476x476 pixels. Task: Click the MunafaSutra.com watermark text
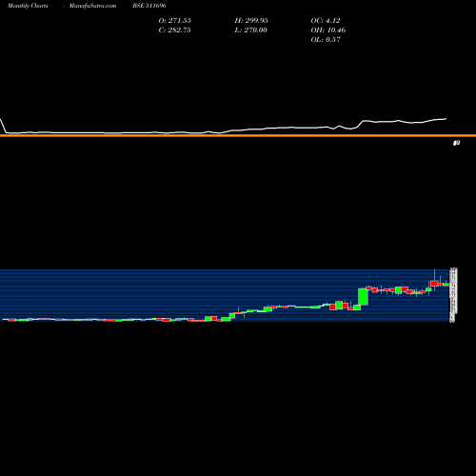[x=92, y=6]
